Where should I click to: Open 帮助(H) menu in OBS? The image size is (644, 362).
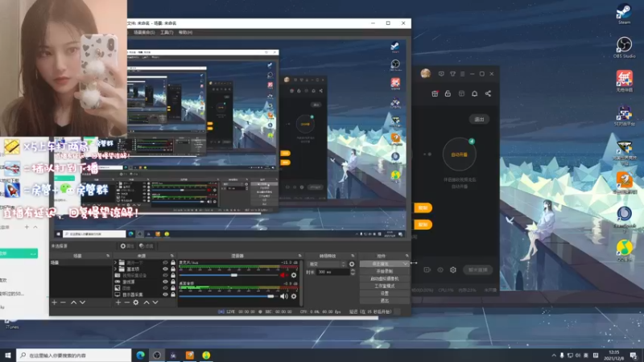(x=185, y=32)
